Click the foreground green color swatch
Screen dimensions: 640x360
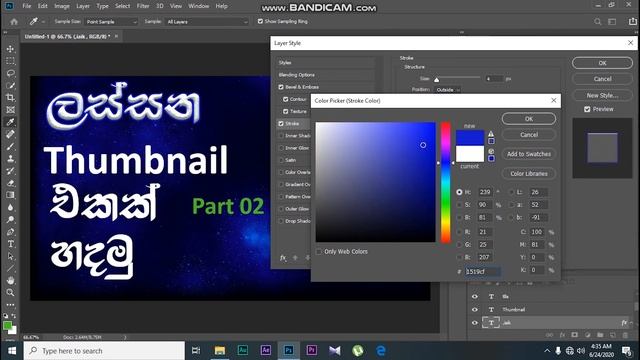pyautogui.click(x=7, y=325)
